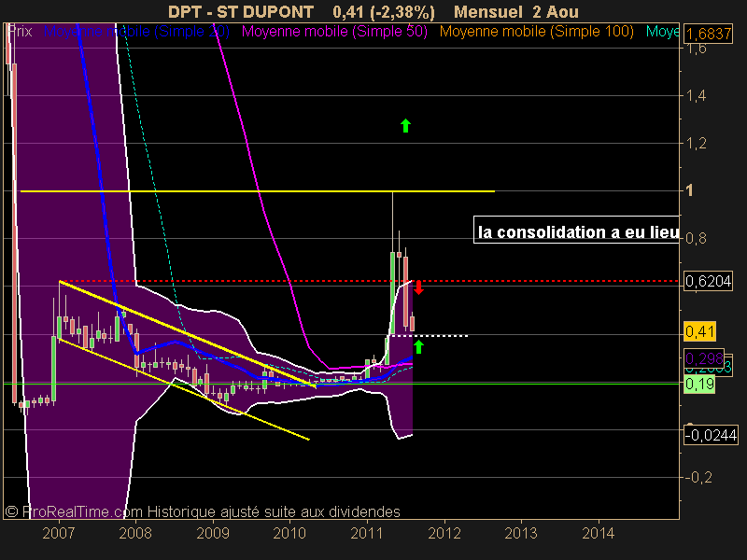Screen dimensions: 747x560
Task: Select "Moyenne mobile (Simple 100)" legend entry
Action: coord(536,32)
